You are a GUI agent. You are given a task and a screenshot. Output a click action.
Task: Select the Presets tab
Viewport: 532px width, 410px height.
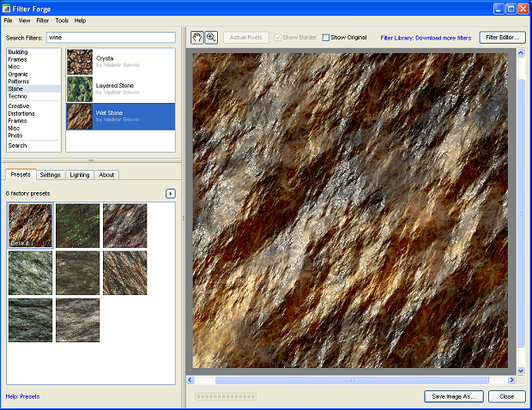[21, 174]
